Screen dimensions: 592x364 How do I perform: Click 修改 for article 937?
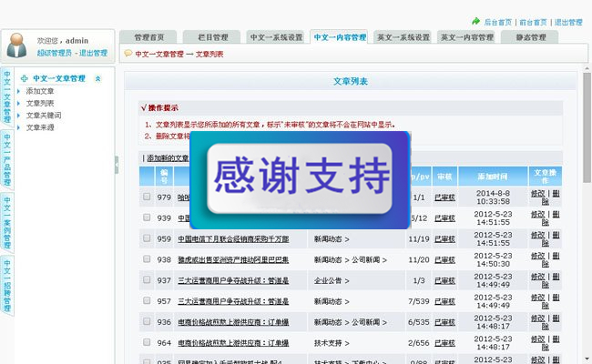(538, 276)
